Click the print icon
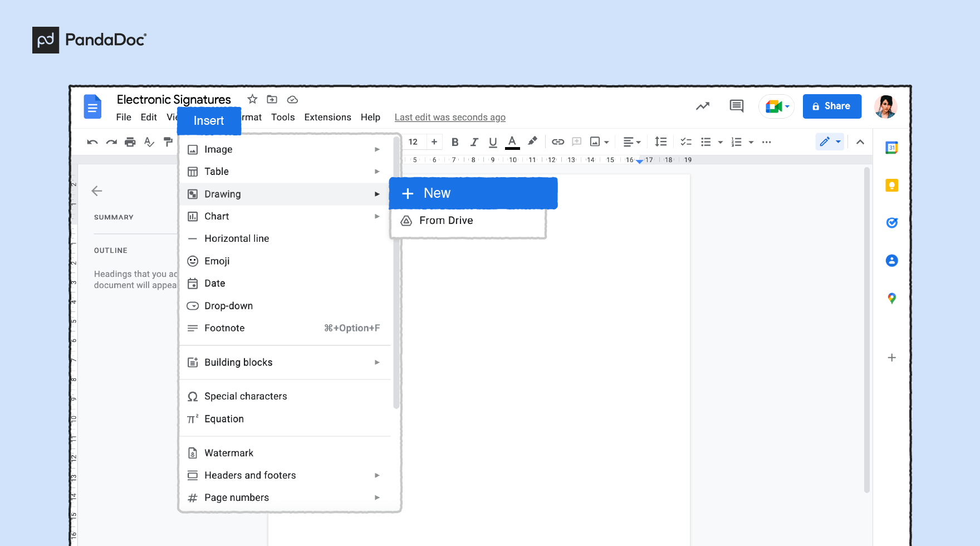The width and height of the screenshot is (980, 546). tap(130, 142)
